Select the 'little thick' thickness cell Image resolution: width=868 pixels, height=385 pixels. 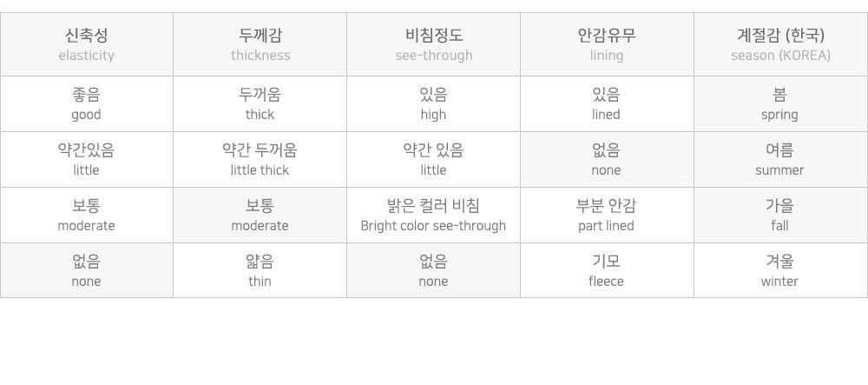pos(260,160)
